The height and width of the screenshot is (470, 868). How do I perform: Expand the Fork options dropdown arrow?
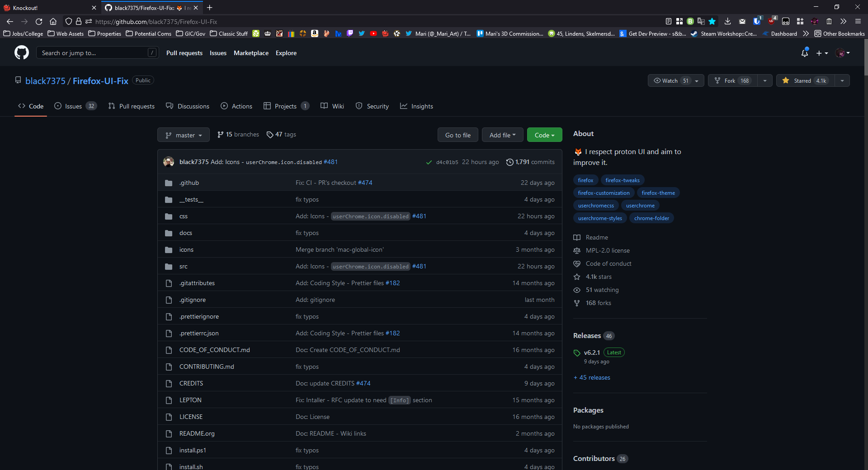point(765,80)
